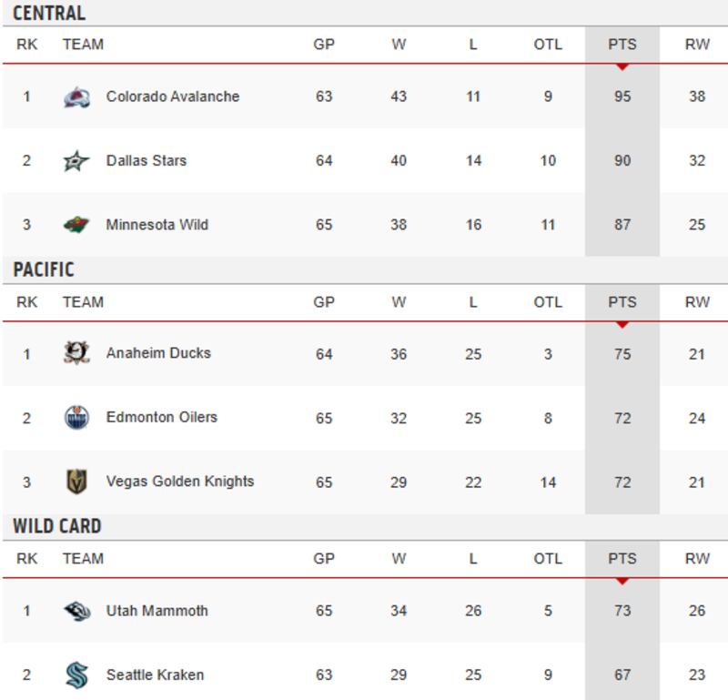
Task: Click the Minnesota Wild logo icon
Action: (77, 225)
